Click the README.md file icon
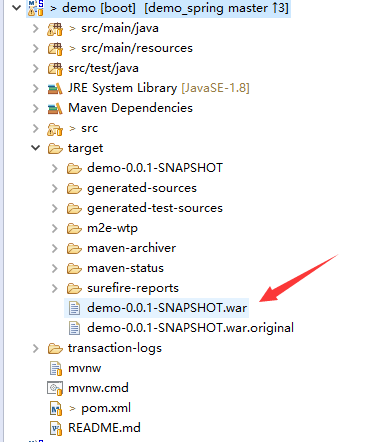This screenshot has width=392, height=442. coord(56,429)
